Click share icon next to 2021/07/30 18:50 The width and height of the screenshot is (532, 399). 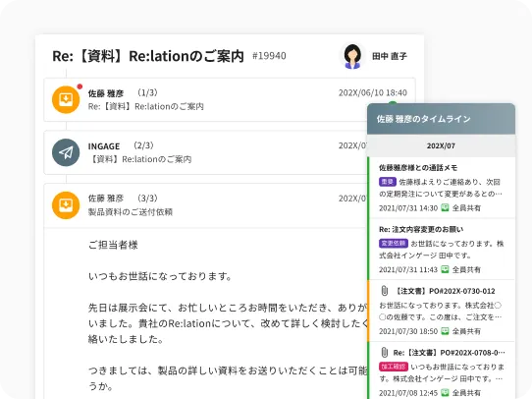tap(445, 331)
